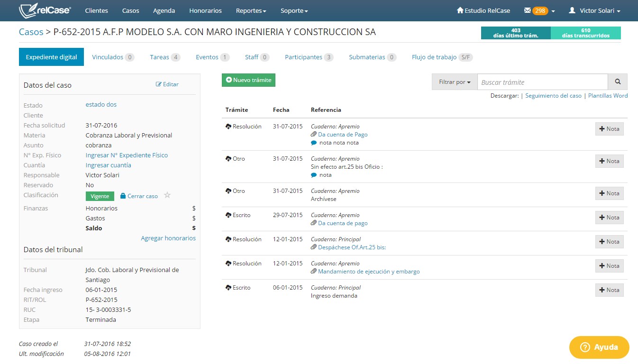Download Plantillas Word

coord(608,95)
